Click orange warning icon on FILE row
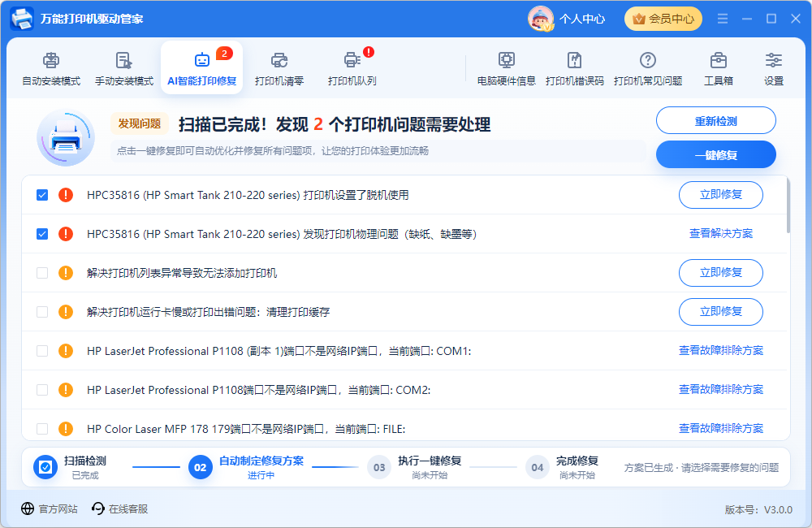812x528 pixels. (x=66, y=429)
